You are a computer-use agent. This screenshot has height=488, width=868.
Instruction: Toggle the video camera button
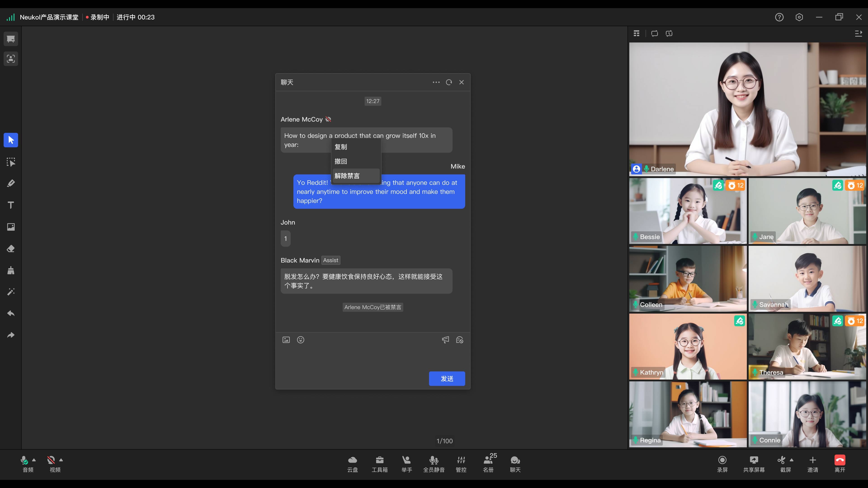click(x=51, y=460)
